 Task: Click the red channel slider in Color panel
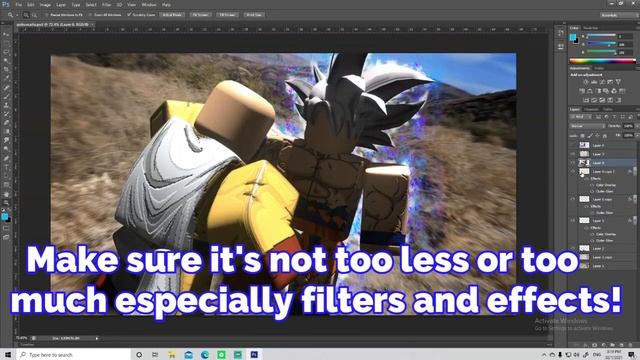click(x=601, y=36)
